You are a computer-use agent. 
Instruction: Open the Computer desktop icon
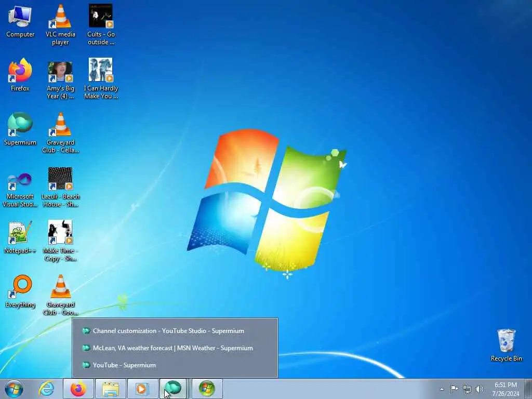[20, 22]
